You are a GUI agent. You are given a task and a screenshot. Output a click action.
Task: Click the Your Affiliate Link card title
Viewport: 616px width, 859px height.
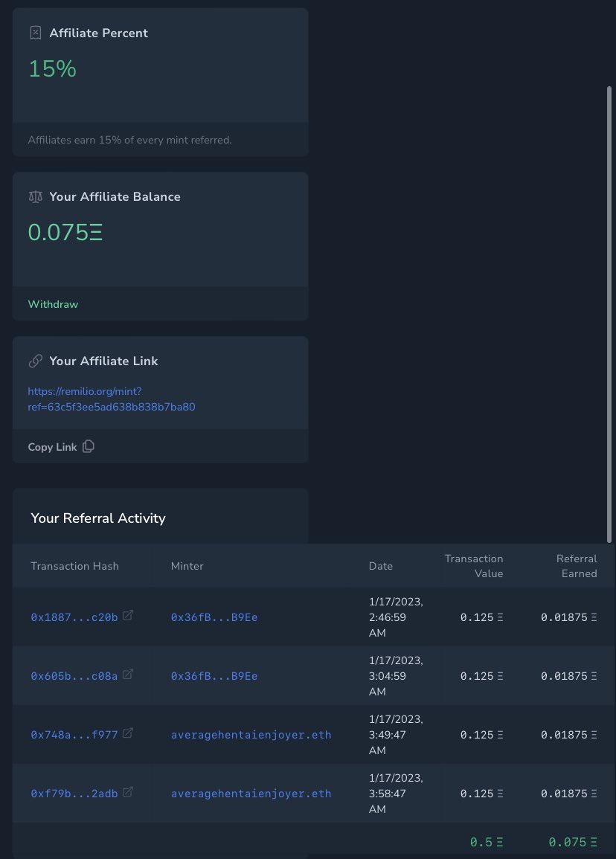coord(103,361)
